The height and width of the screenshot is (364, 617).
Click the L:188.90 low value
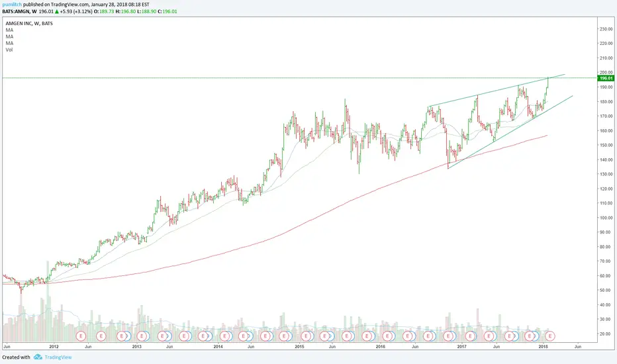point(147,11)
